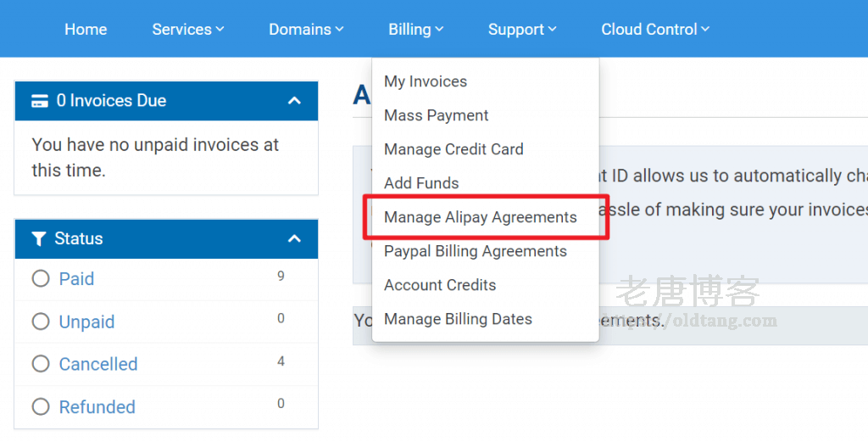Select the Cancelled radio button
The width and height of the screenshot is (868, 442).
coord(41,365)
